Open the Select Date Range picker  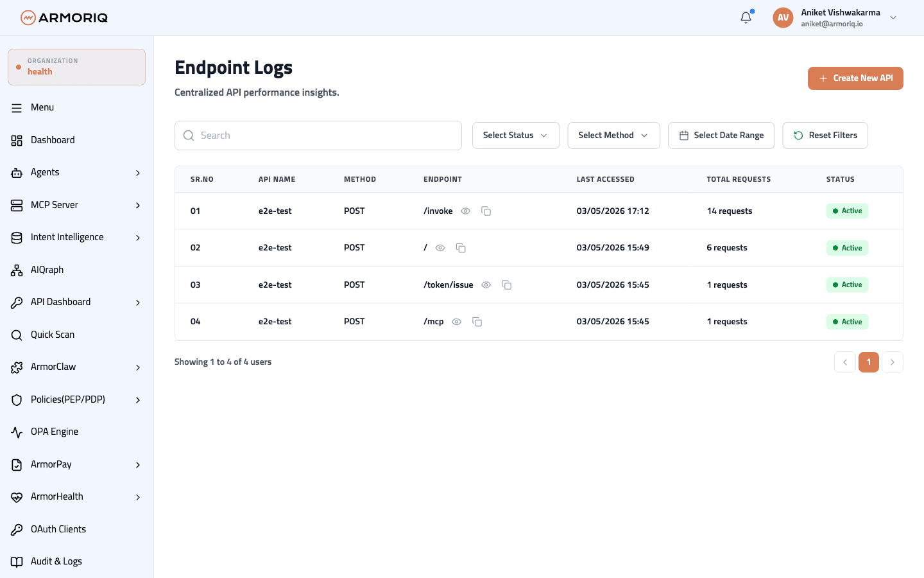click(721, 136)
